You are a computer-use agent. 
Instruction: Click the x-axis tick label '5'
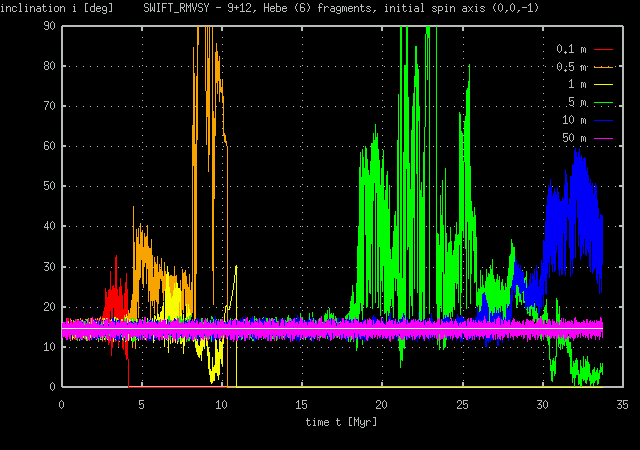click(x=141, y=405)
